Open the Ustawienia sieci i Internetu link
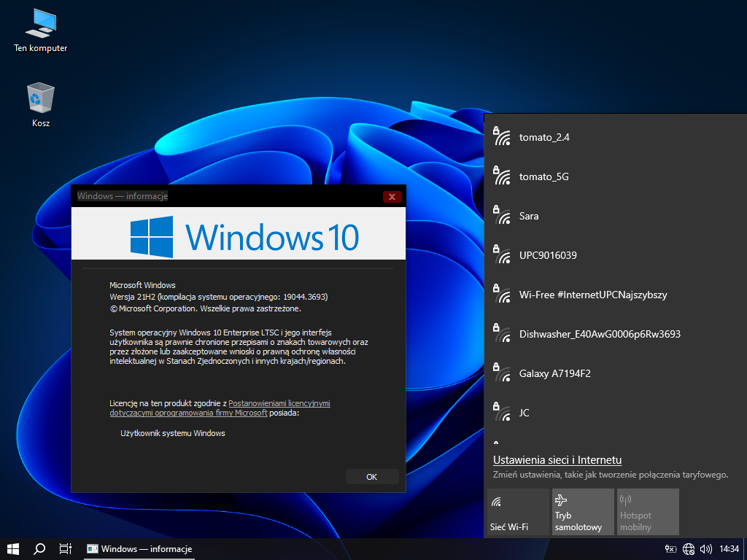Viewport: 747px width, 560px height. pos(557,460)
